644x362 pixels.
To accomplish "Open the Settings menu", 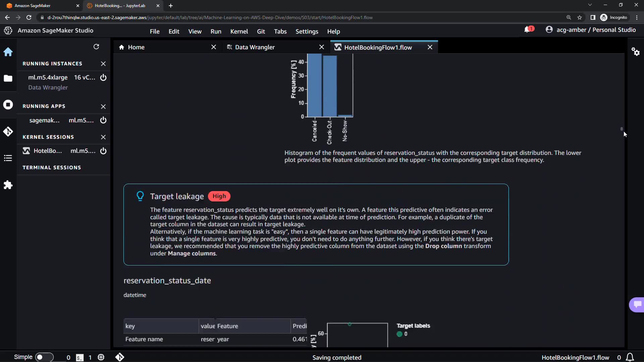I will (x=307, y=32).
